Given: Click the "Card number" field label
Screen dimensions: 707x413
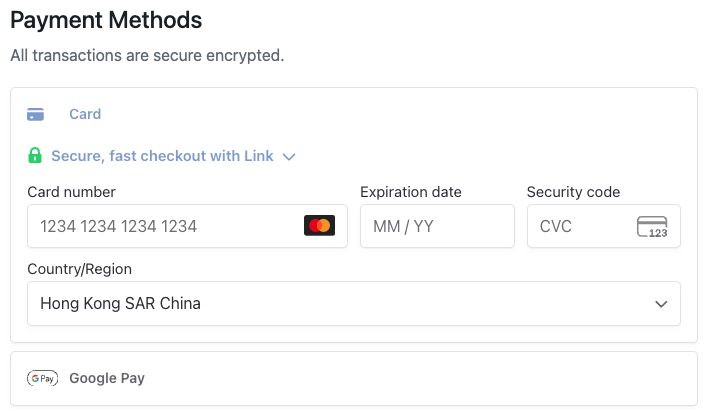Looking at the screenshot, I should pyautogui.click(x=71, y=192).
